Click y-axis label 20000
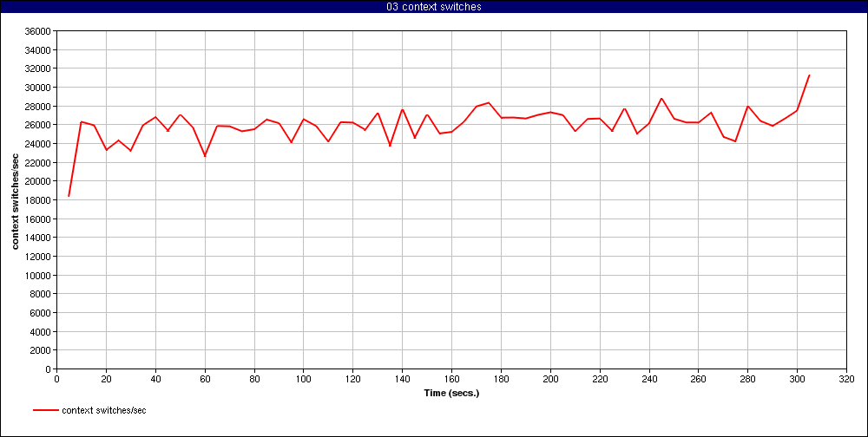 [x=38, y=181]
